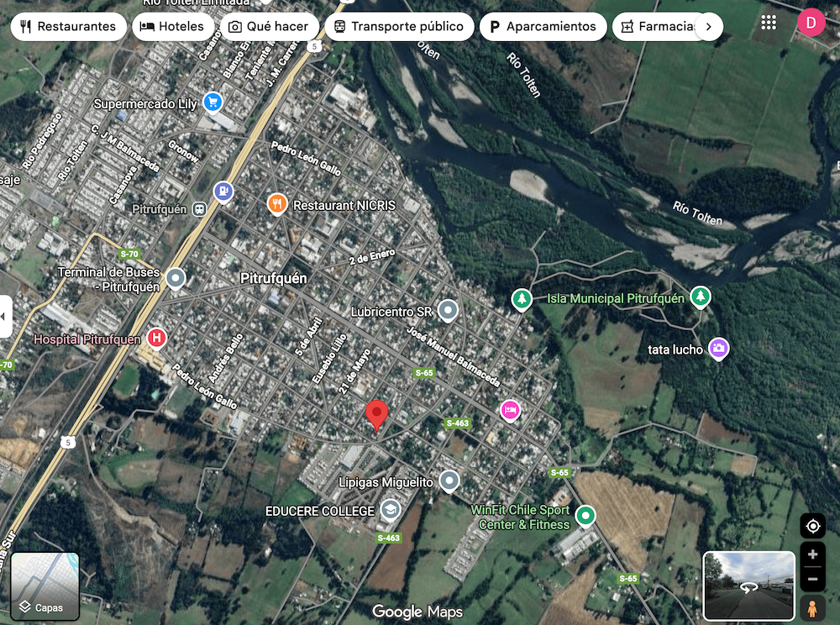Select the Hospital Pitrufquen map marker
The width and height of the screenshot is (840, 625).
[156, 339]
